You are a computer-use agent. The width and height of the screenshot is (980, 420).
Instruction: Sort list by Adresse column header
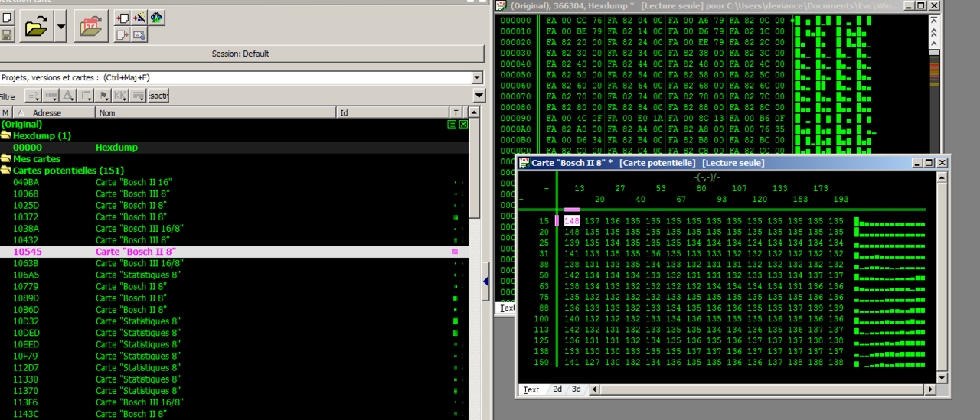point(47,112)
